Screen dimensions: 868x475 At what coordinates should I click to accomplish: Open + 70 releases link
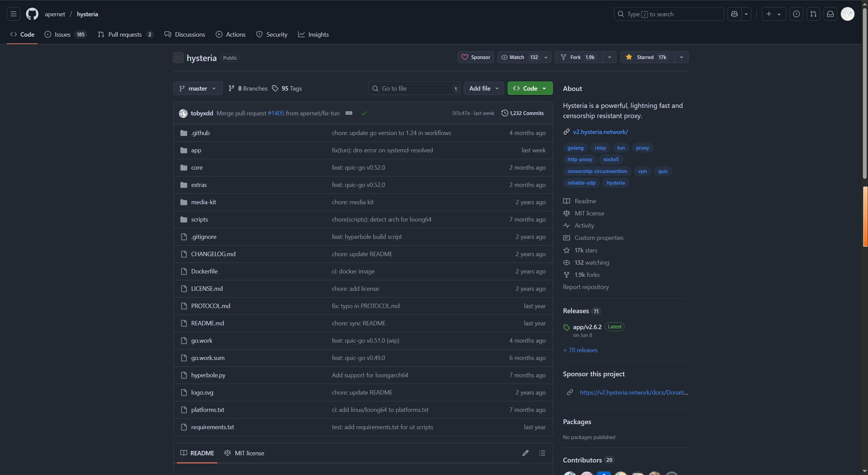click(x=580, y=350)
